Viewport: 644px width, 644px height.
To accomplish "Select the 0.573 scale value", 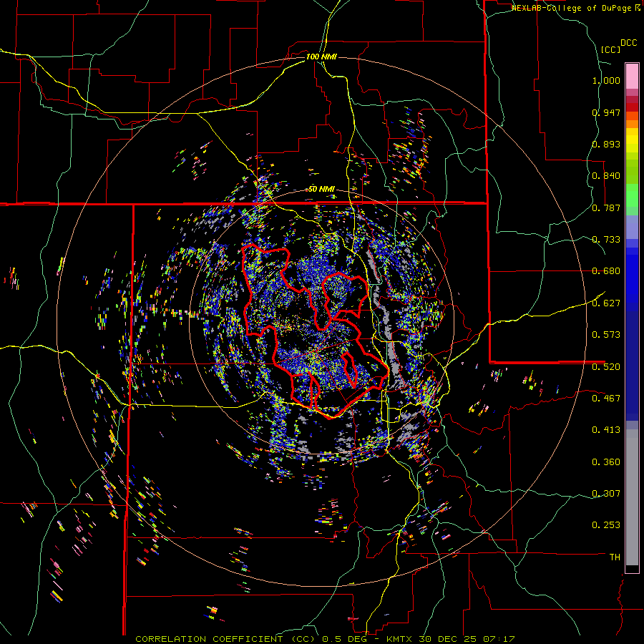I will (x=606, y=335).
